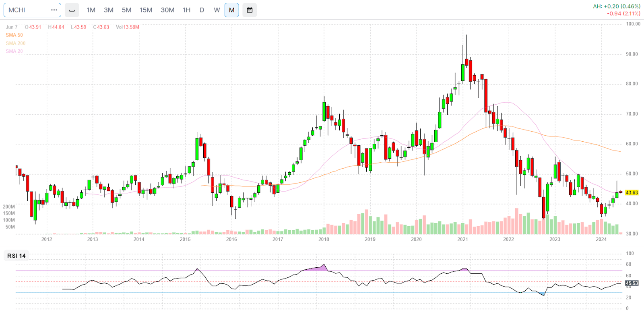
Task: Click the 2013 label on the time axis
Action: tap(93, 239)
